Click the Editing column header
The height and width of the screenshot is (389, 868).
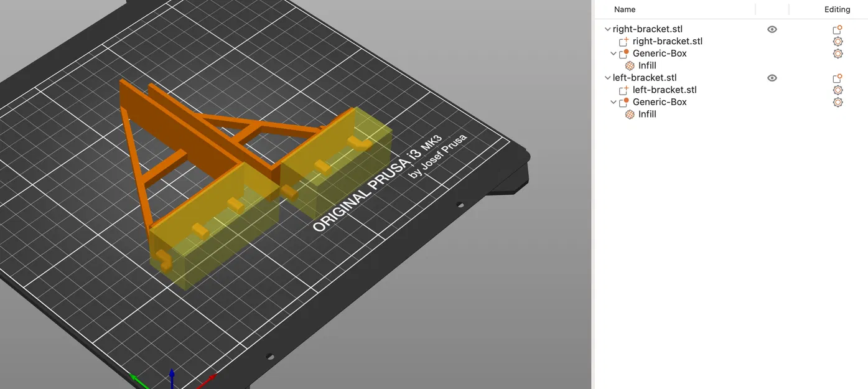click(x=837, y=9)
